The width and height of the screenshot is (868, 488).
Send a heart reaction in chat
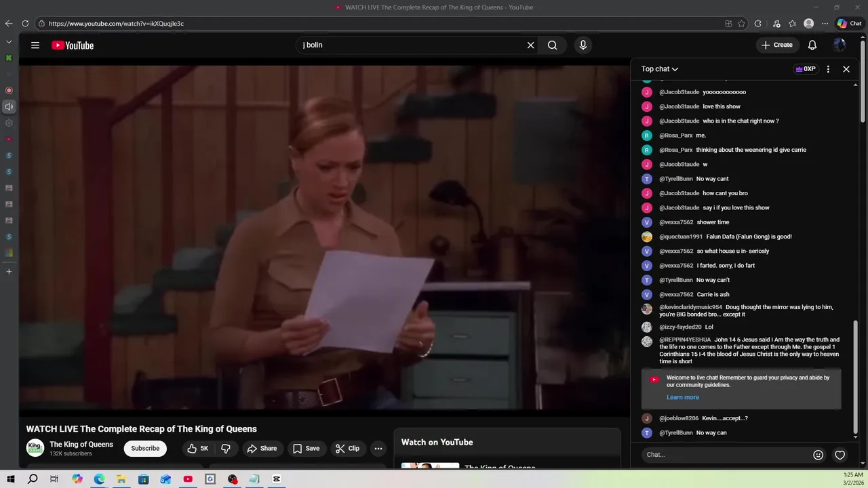click(x=840, y=455)
